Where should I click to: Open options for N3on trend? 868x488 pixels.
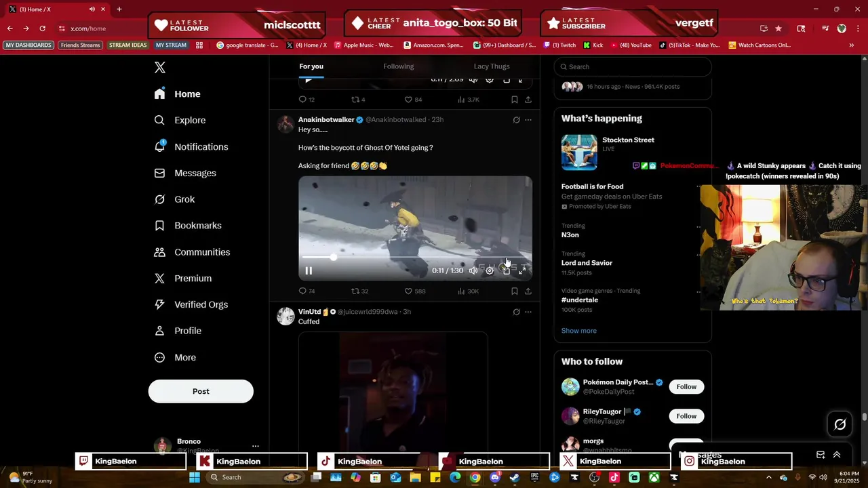[698, 228]
